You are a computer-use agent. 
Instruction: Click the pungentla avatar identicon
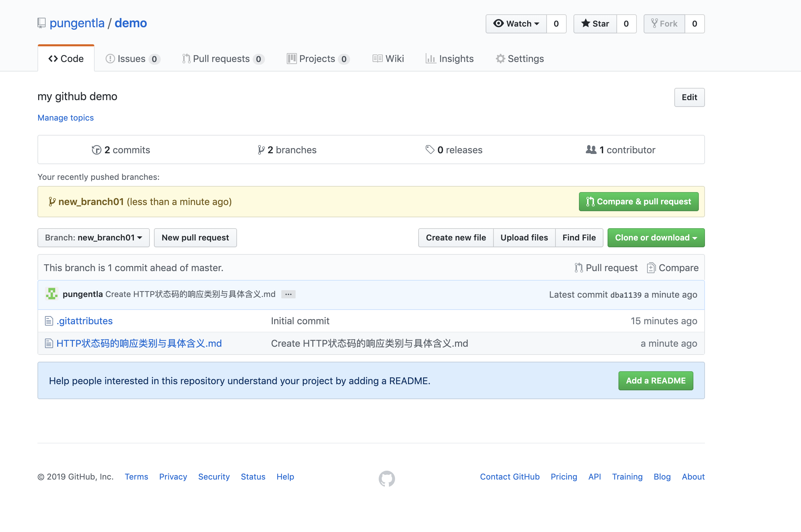[x=51, y=294]
